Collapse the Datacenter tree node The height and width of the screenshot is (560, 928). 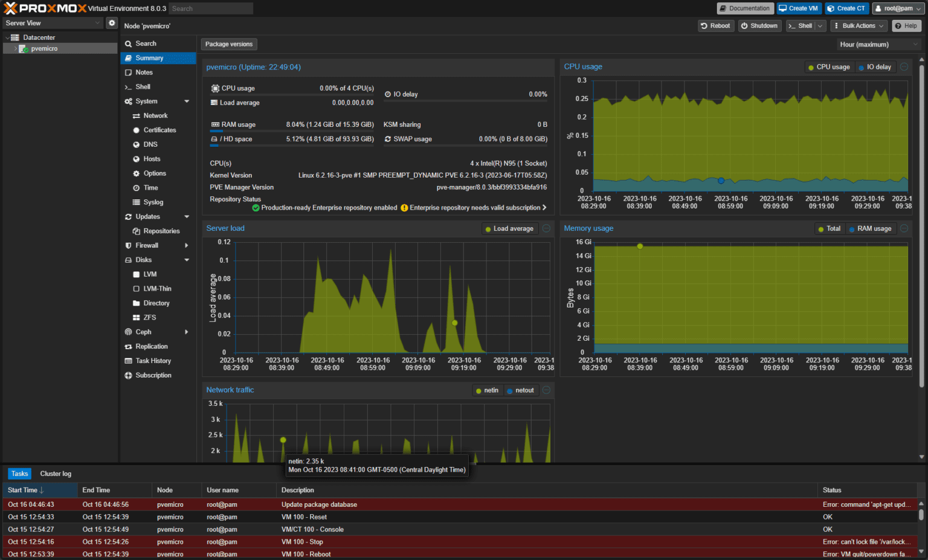pos(6,37)
